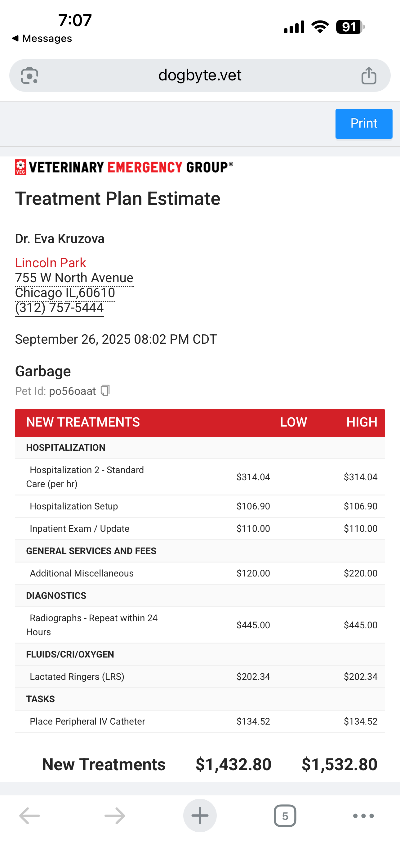Open the 755 W North Avenue address link

click(74, 278)
